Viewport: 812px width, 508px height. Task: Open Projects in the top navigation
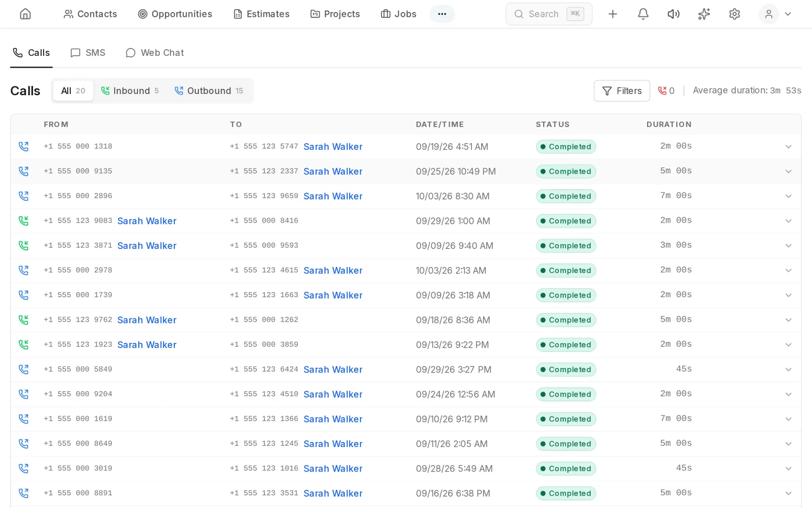(x=335, y=14)
